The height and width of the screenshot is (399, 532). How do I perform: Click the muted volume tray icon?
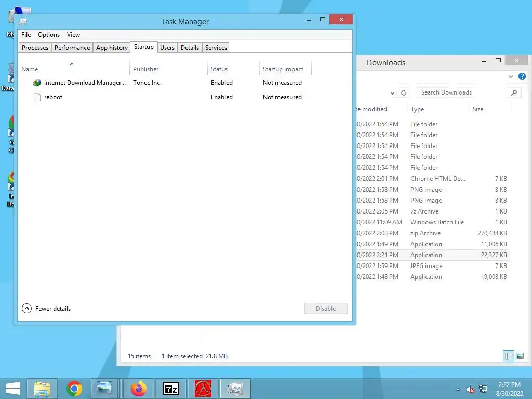click(x=471, y=389)
